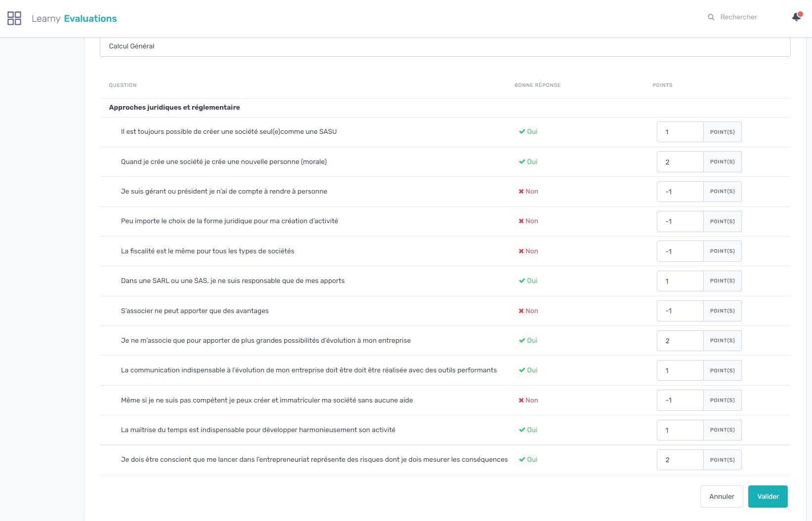Click the red cross Non for 'immatriculer ma société'
The width and height of the screenshot is (812, 521).
click(528, 401)
